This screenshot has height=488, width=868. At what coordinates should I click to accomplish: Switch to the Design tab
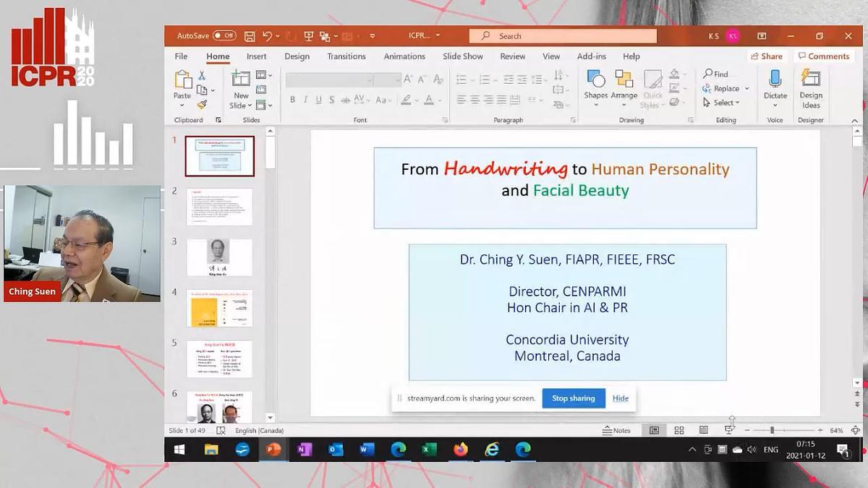pyautogui.click(x=297, y=56)
